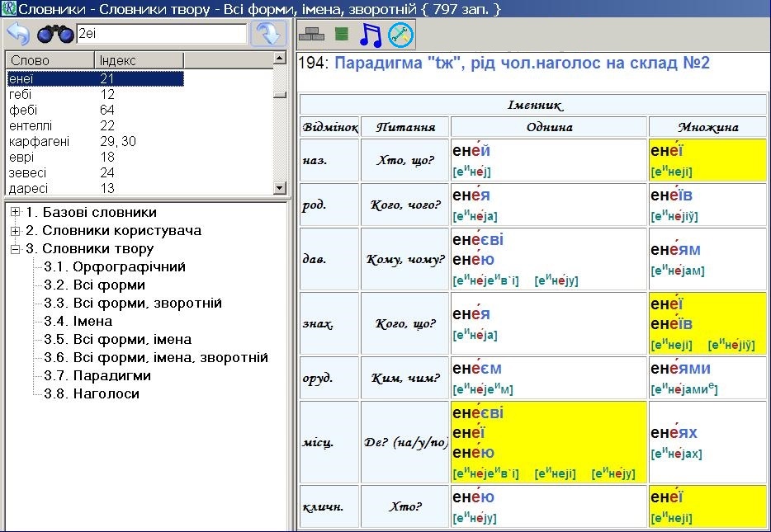Click highlighted nominative plural 'енеї' cell
Image resolution: width=771 pixels, height=532 pixels.
707,160
